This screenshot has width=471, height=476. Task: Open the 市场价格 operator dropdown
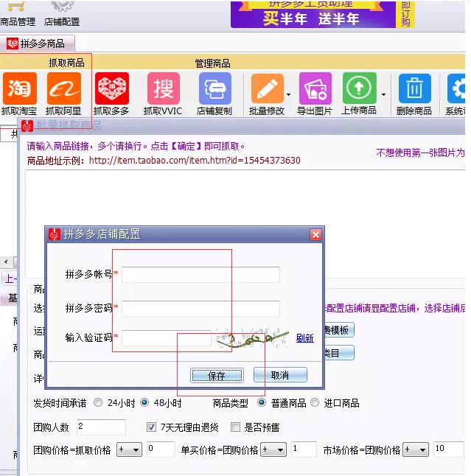(416, 449)
